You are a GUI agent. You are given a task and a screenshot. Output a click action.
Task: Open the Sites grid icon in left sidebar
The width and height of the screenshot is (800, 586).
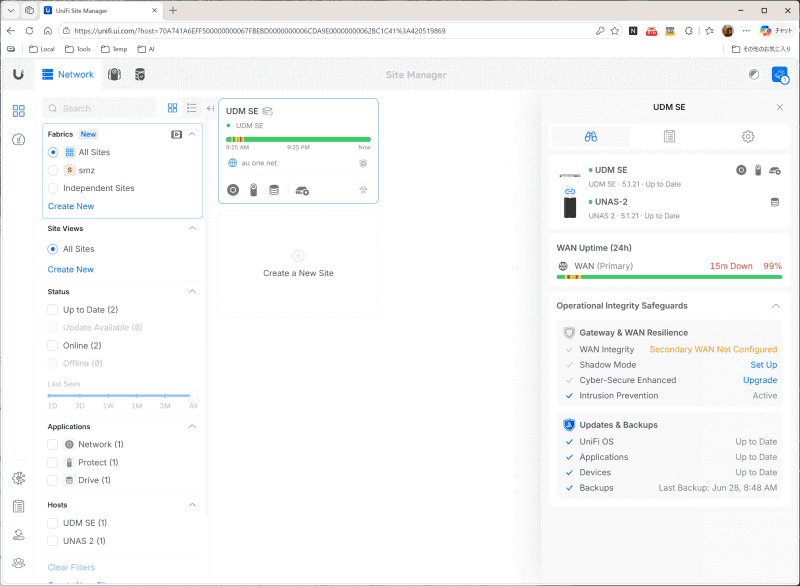pyautogui.click(x=19, y=111)
